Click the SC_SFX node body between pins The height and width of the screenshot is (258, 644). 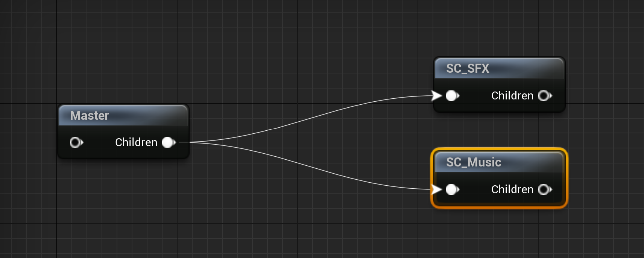click(475, 96)
